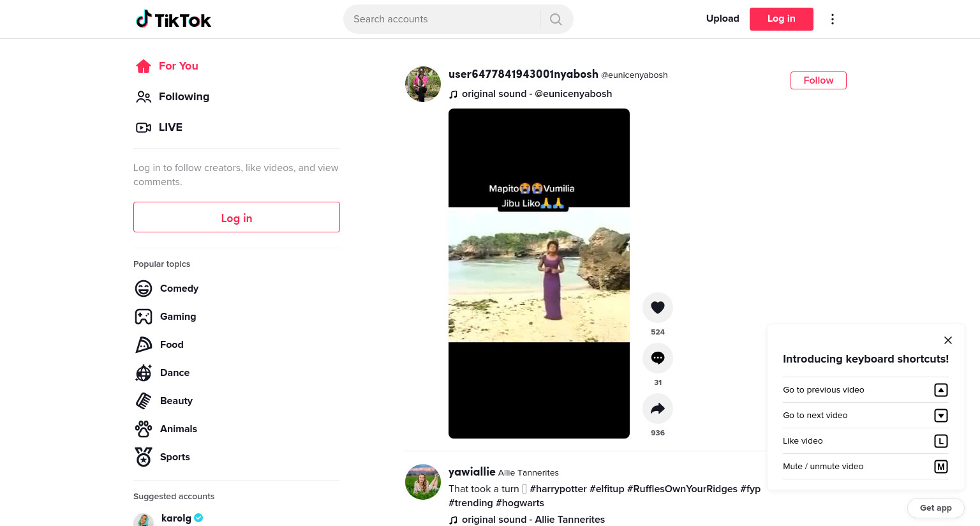The width and height of the screenshot is (980, 526).
Task: Click the Dance globe icon
Action: (144, 373)
